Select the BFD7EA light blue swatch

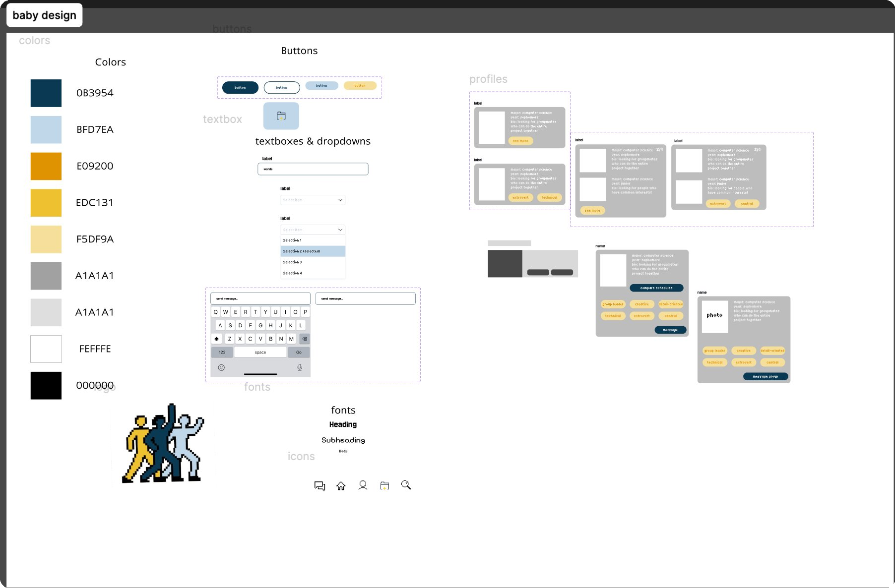point(46,130)
